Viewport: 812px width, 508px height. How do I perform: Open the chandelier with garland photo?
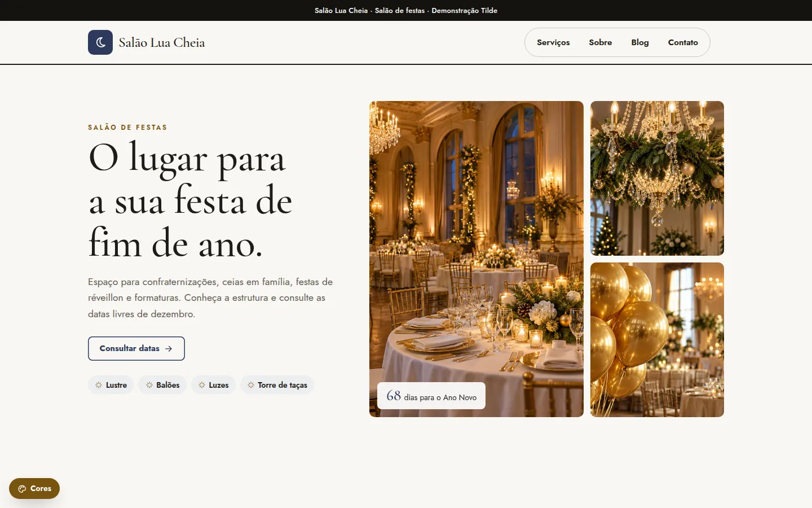click(657, 178)
